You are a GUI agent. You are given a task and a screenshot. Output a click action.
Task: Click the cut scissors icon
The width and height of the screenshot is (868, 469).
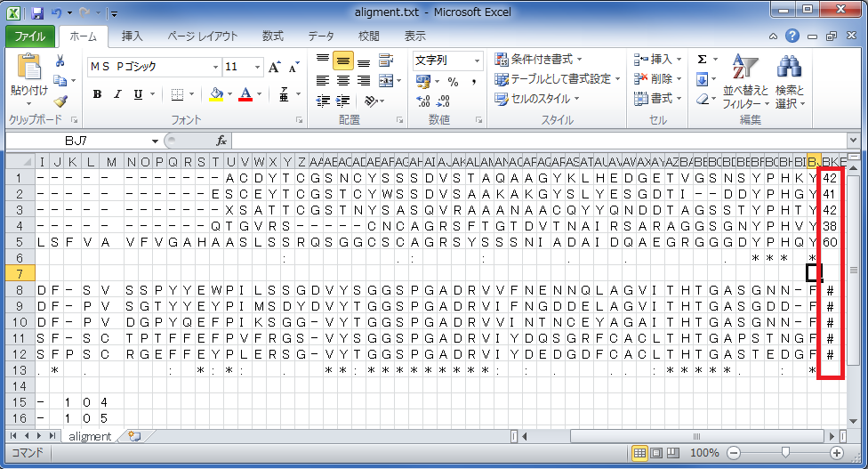tap(60, 61)
